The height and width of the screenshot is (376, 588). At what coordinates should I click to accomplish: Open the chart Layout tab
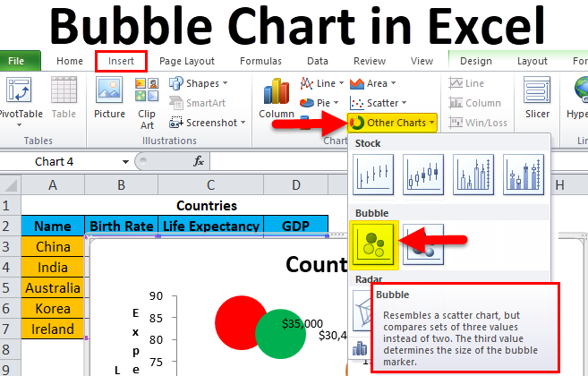(533, 61)
